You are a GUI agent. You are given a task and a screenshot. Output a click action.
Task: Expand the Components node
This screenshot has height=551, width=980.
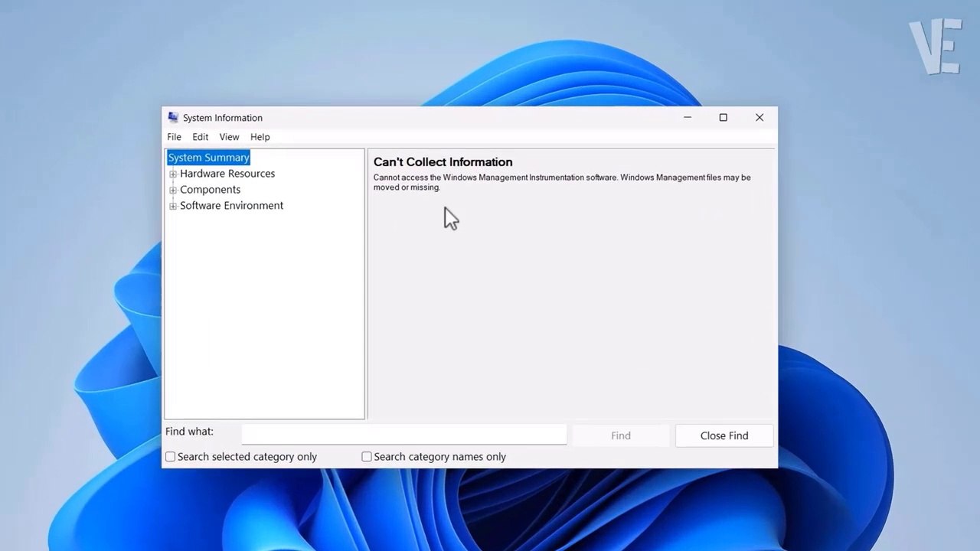[173, 190]
